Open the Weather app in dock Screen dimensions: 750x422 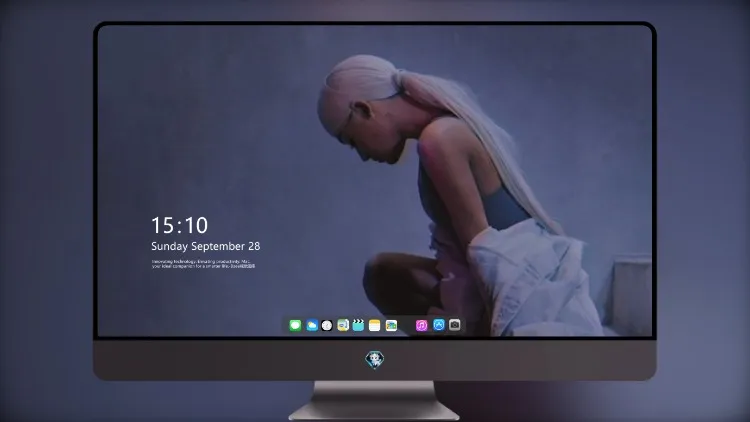(312, 325)
